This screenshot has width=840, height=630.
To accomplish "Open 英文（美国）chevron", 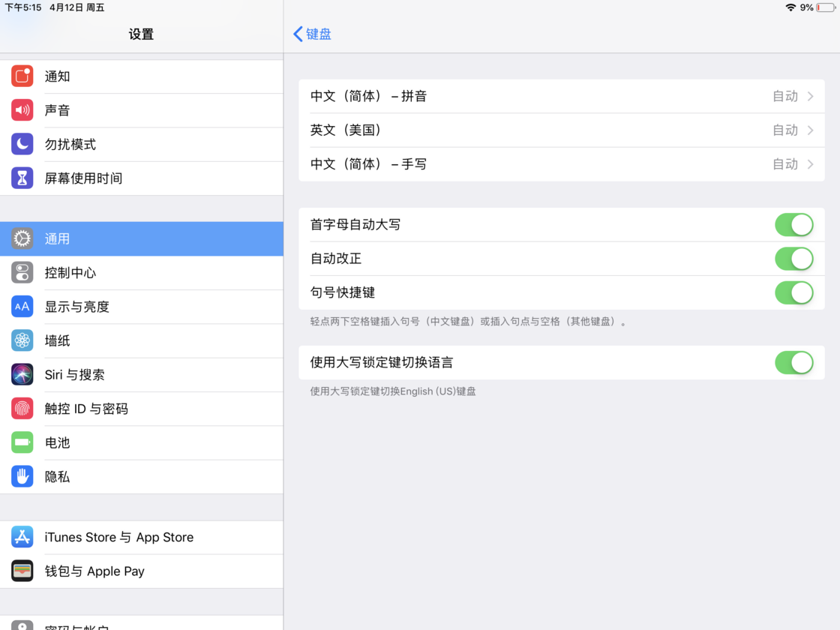I will coord(811,130).
